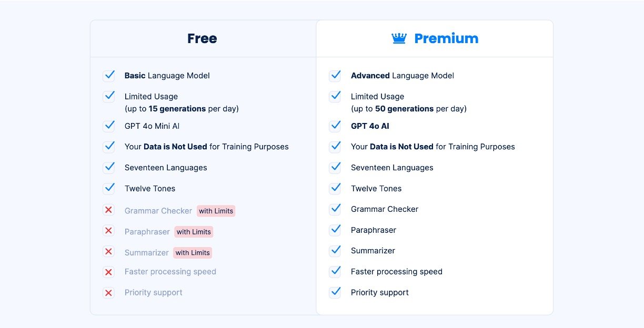Click red X next to Priority support
Viewport: 644px width, 328px height.
[109, 293]
